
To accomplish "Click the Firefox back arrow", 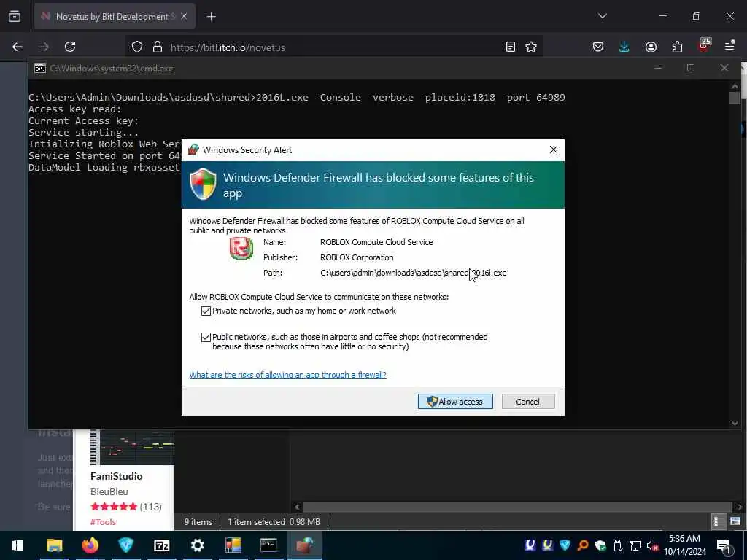I will [x=18, y=47].
